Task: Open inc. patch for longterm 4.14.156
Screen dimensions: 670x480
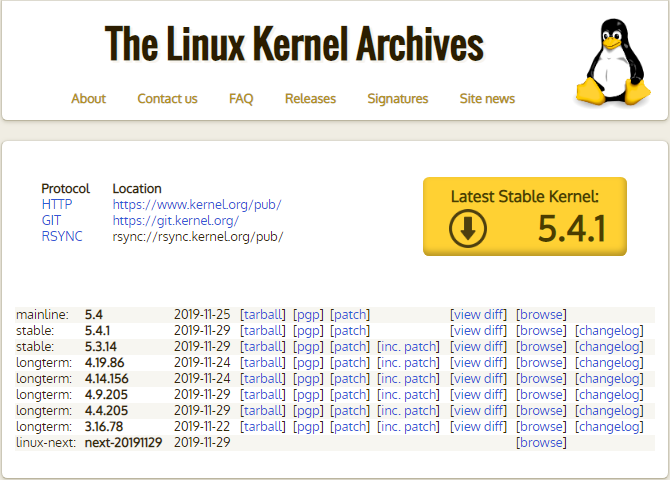Action: [x=408, y=379]
